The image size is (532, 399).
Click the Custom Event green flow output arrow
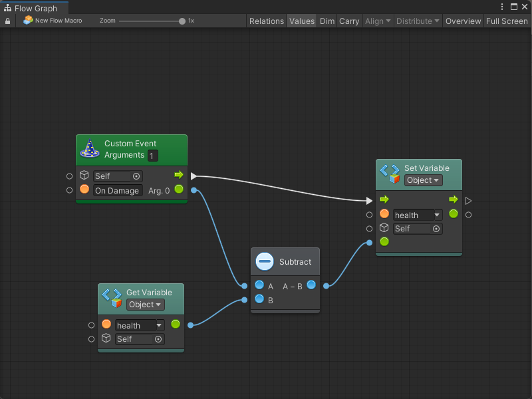[178, 175]
